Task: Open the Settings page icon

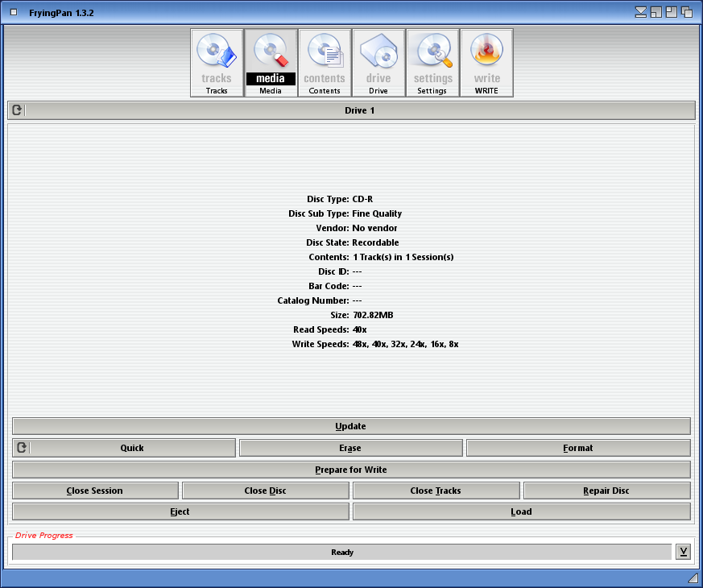Action: click(432, 63)
